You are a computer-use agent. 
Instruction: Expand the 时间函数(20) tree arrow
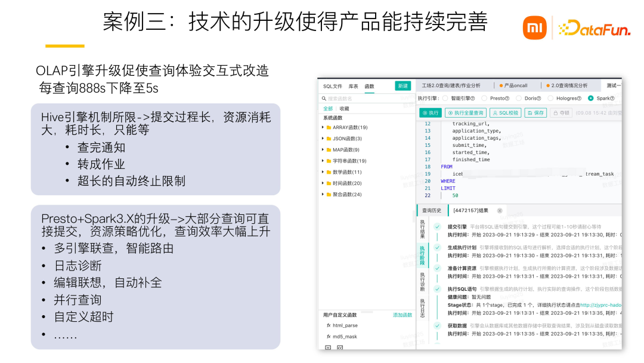[x=323, y=183]
